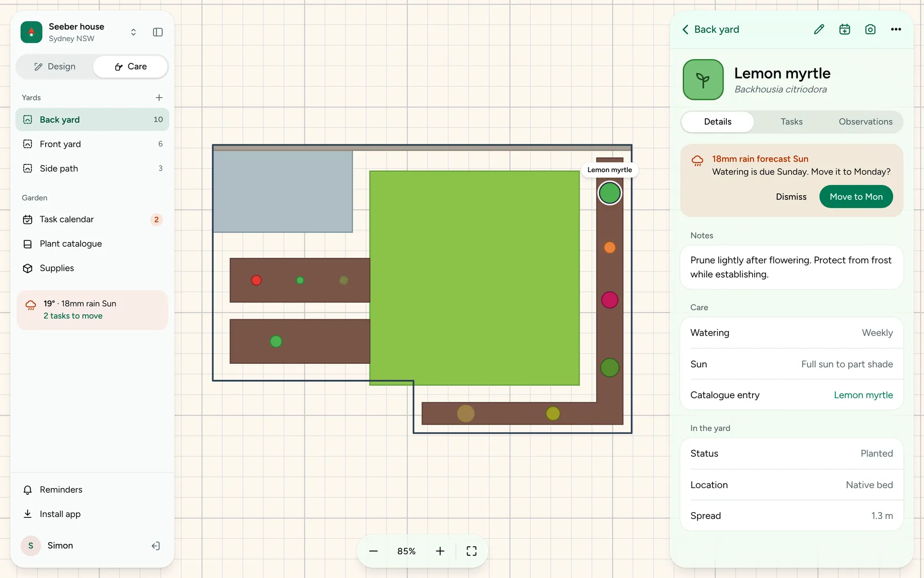Click the rain icon in the forecast alert

[697, 161]
